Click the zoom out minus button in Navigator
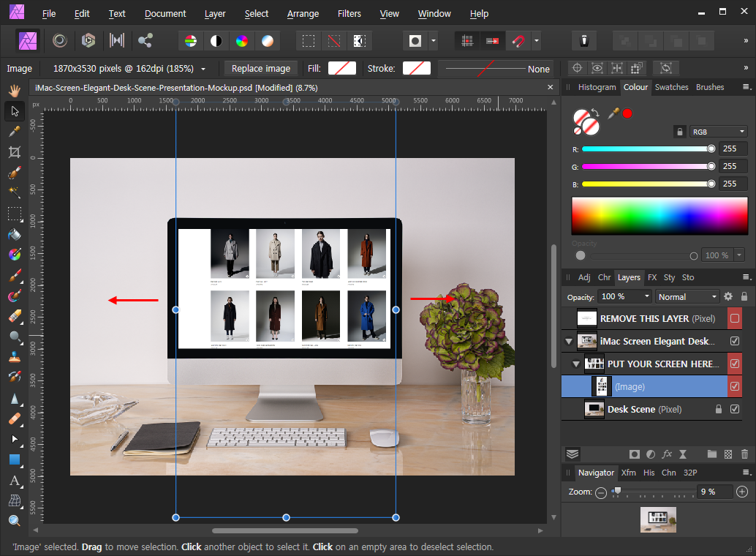 [601, 492]
